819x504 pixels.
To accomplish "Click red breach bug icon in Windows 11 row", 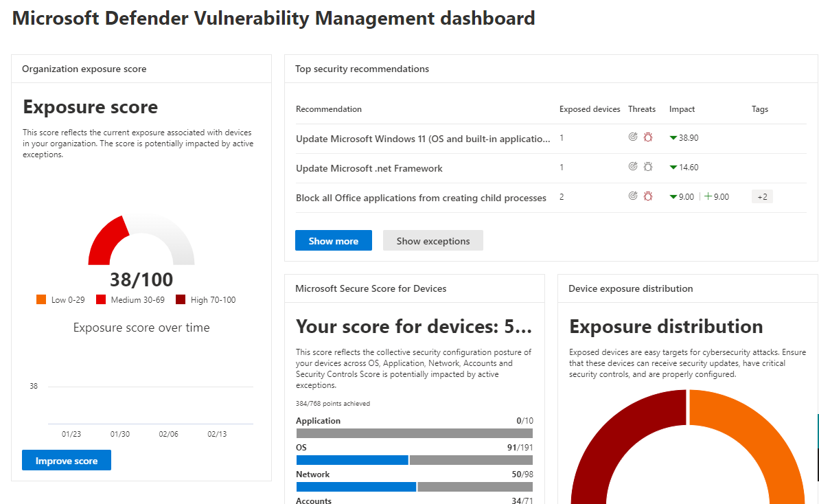I will [x=647, y=137].
